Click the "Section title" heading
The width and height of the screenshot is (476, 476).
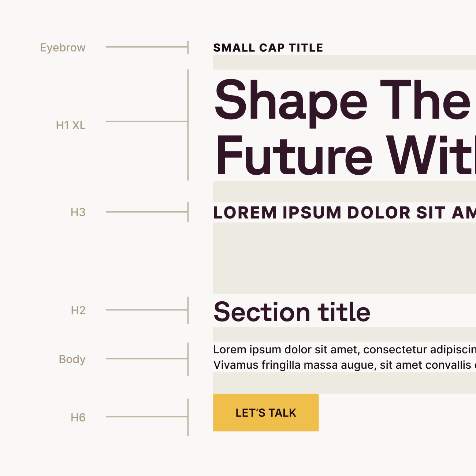(292, 312)
